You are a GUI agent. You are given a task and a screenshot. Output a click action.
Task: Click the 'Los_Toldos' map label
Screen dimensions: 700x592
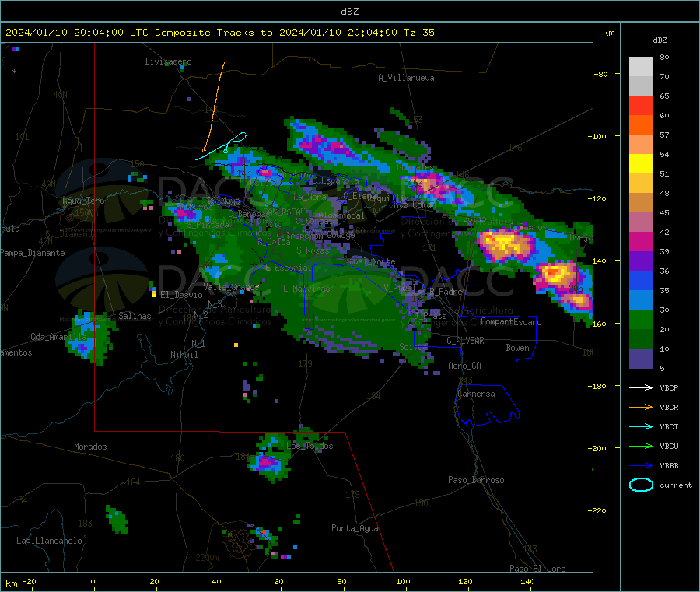(x=310, y=446)
